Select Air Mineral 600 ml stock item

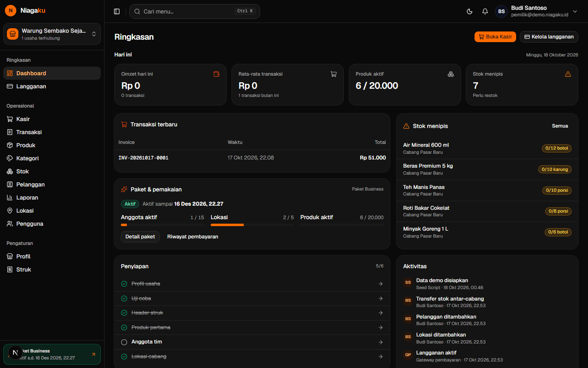coord(487,148)
